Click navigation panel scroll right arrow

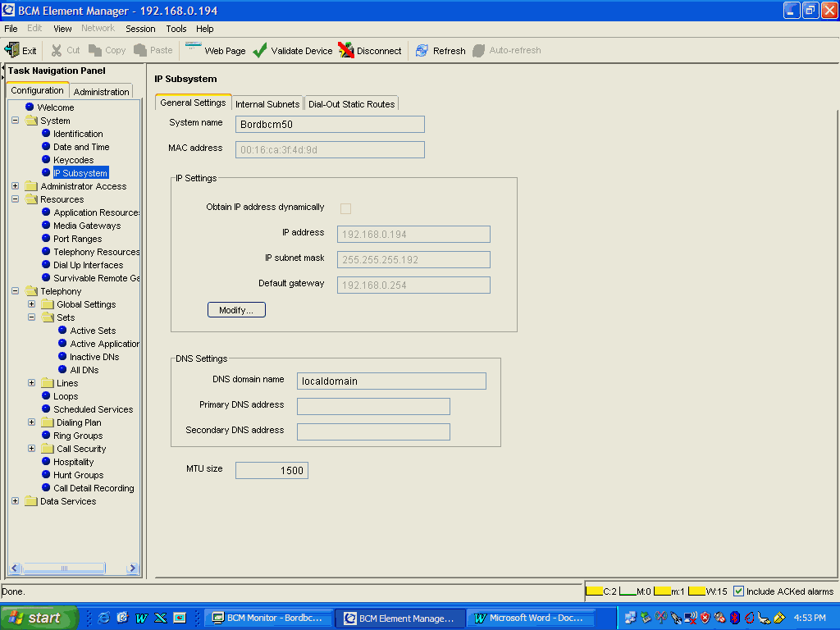[x=132, y=568]
